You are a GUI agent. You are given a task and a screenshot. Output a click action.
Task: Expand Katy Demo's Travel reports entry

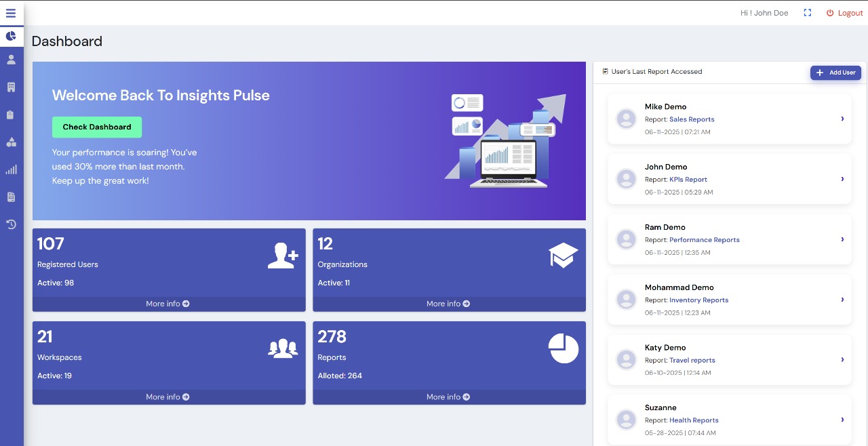(x=842, y=360)
